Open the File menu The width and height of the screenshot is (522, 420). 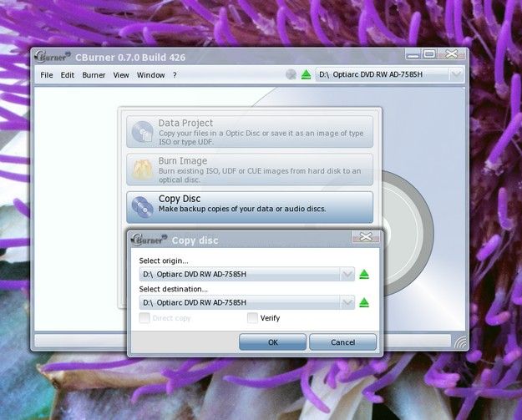pos(47,75)
